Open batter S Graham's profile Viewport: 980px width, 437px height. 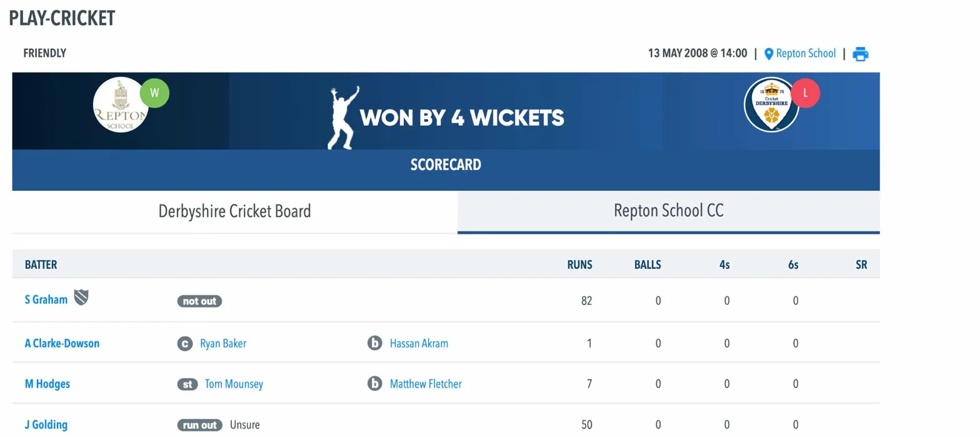(46, 299)
